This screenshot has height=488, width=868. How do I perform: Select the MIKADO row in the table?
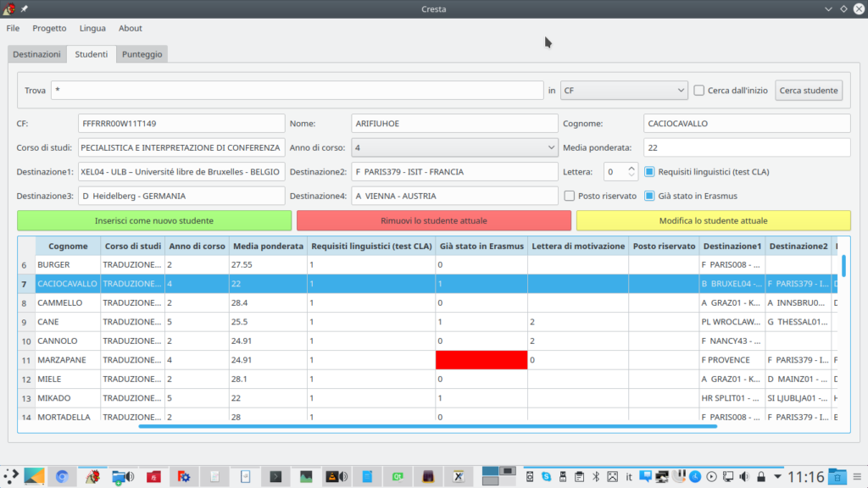click(426, 398)
